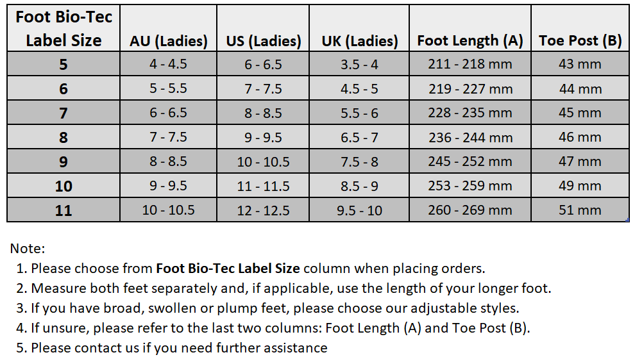Select note about broad, swollen or plump feet
Viewport: 635px width, 364px height.
point(275,308)
